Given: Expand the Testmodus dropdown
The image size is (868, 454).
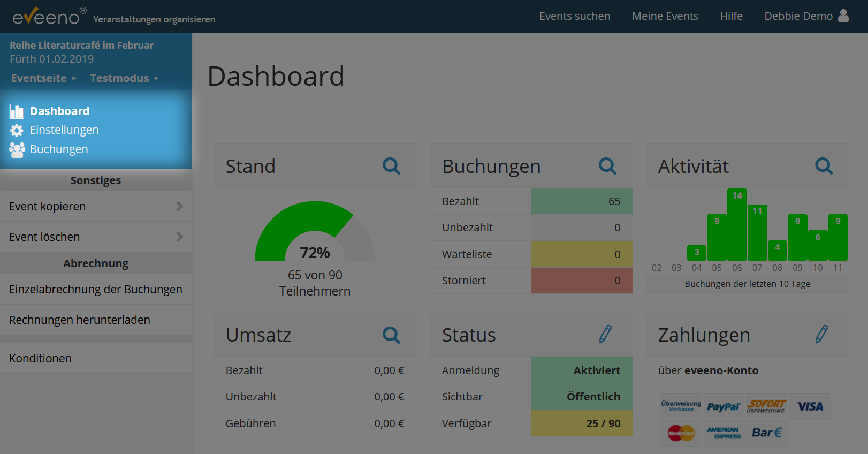Looking at the screenshot, I should 156,78.
